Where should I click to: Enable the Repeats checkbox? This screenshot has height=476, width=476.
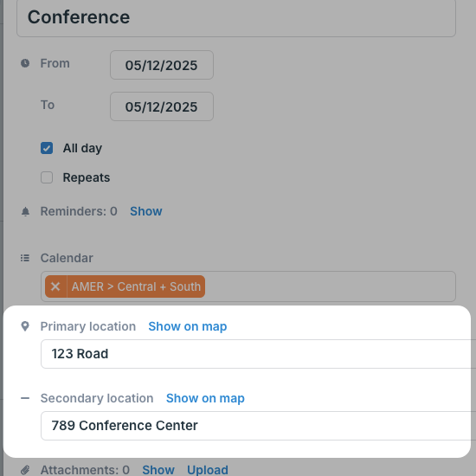click(x=47, y=177)
